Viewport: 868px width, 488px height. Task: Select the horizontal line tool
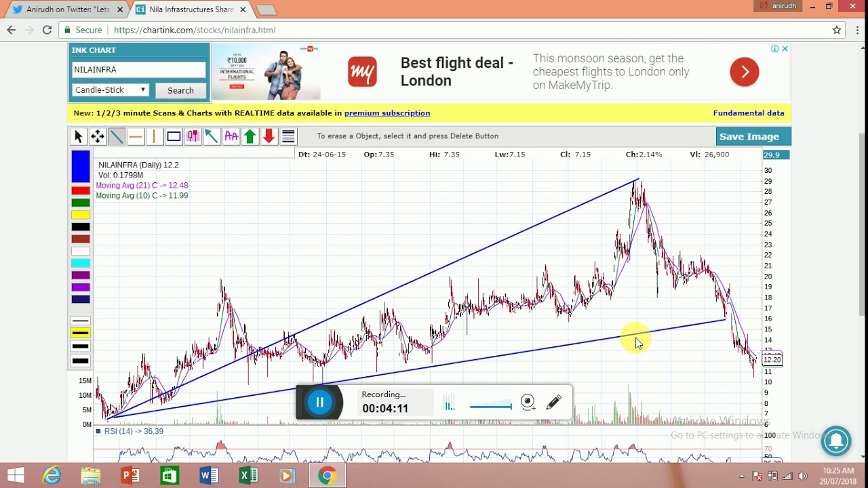tap(136, 137)
